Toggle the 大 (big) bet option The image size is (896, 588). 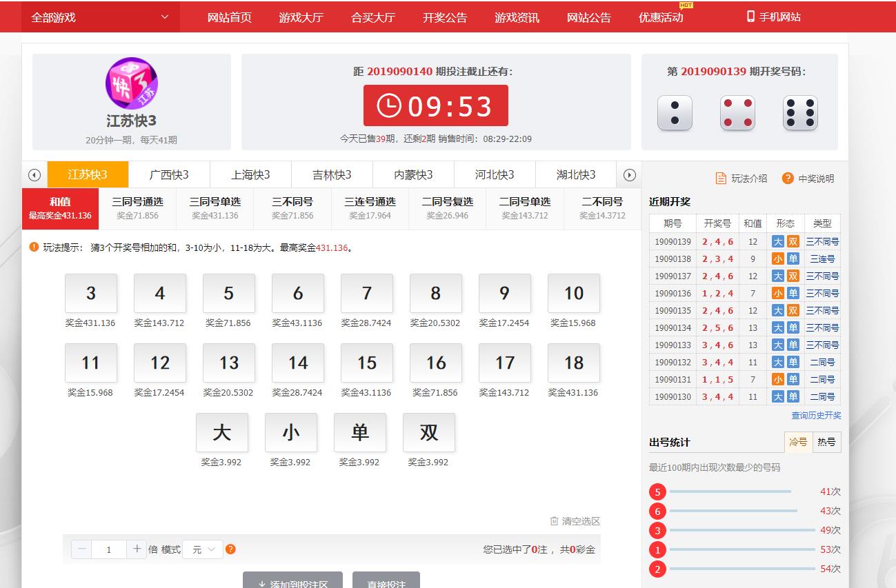click(221, 433)
